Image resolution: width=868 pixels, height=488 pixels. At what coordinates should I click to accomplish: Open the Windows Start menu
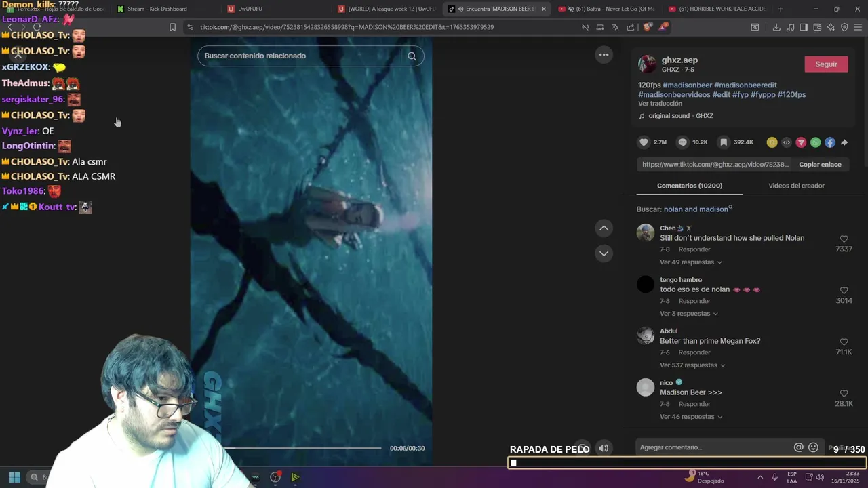coord(14,477)
